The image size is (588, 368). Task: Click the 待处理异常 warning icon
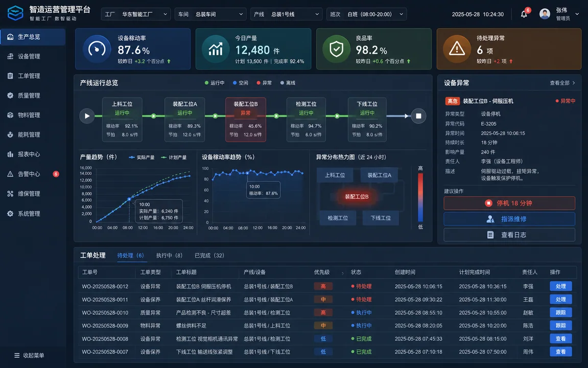pyautogui.click(x=457, y=49)
